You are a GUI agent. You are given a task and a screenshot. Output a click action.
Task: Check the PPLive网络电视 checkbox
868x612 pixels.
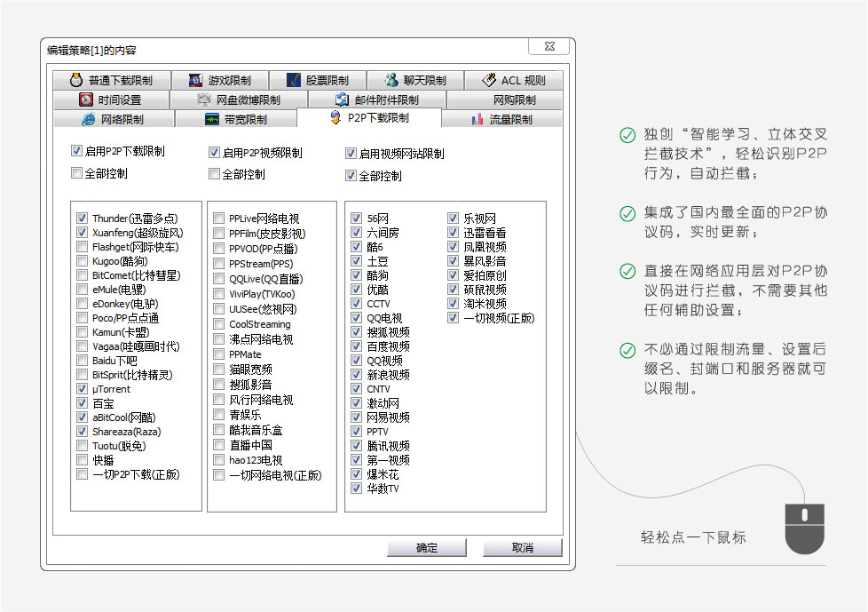[219, 218]
